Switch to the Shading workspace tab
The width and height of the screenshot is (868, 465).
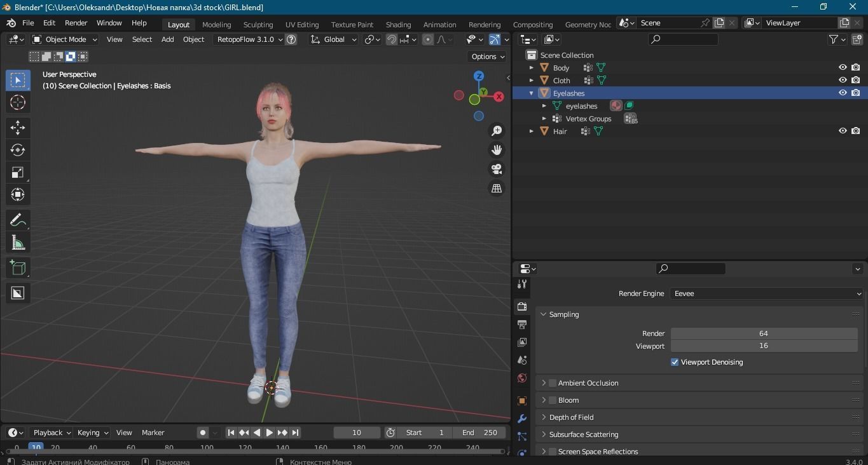(399, 25)
